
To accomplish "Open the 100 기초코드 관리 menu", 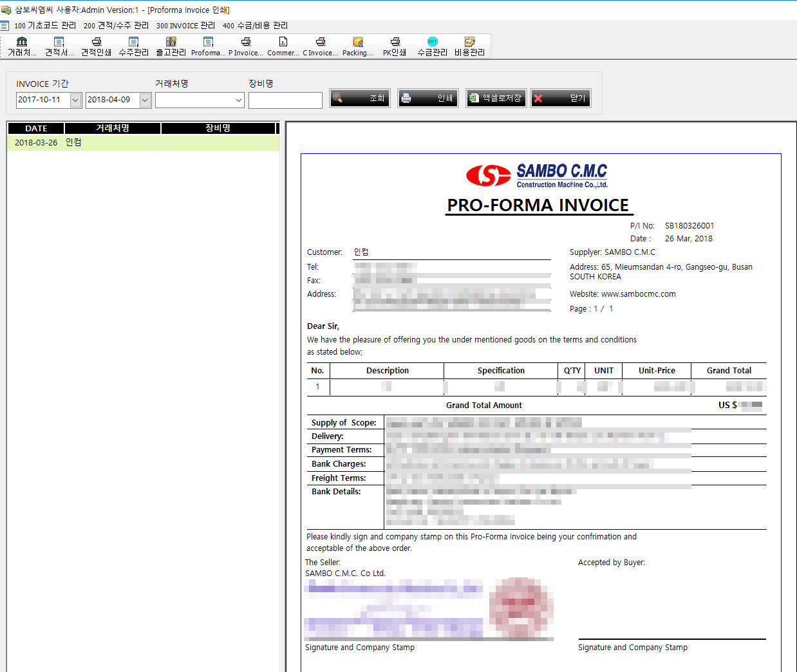I will coord(45,26).
